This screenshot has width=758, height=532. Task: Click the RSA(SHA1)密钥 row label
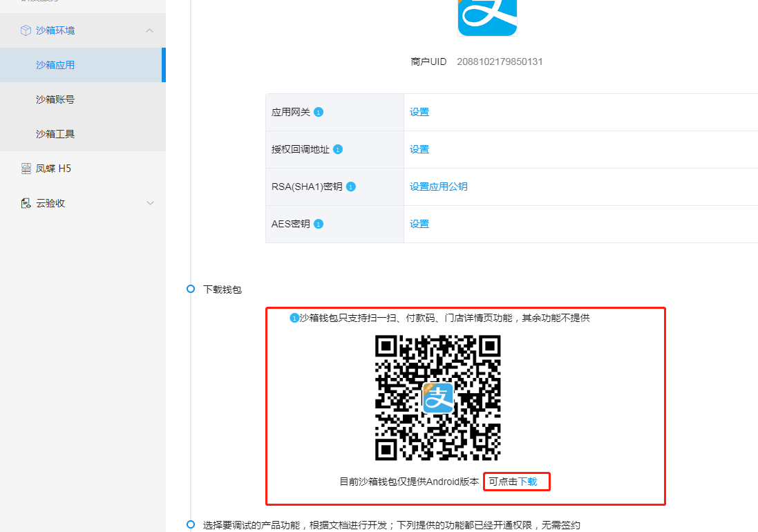coord(307,187)
